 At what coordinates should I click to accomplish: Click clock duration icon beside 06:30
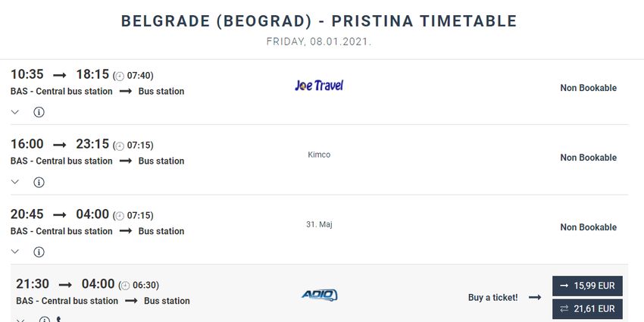click(125, 286)
